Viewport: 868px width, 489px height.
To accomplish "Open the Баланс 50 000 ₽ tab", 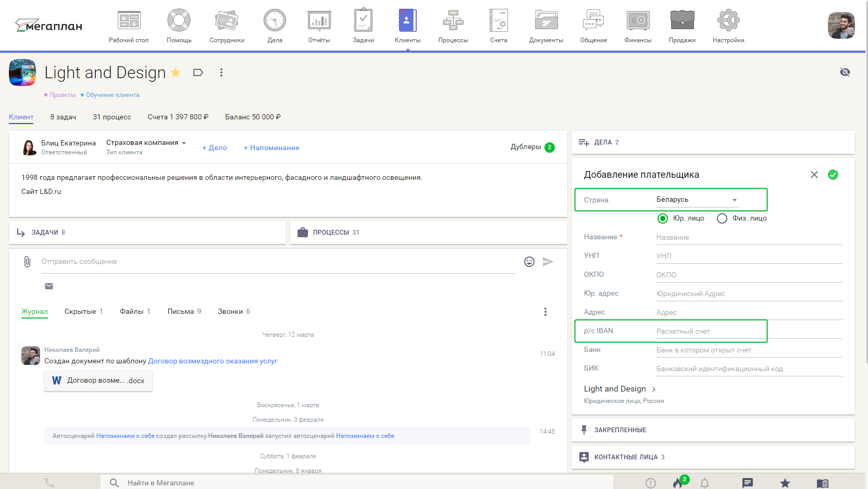I will (253, 117).
